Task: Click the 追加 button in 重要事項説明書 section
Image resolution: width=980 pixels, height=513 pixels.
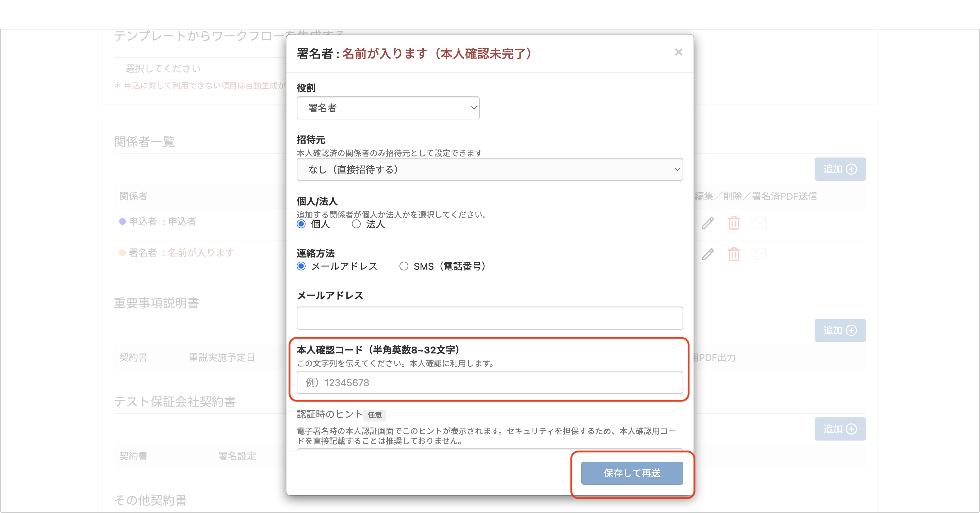Action: click(x=840, y=330)
